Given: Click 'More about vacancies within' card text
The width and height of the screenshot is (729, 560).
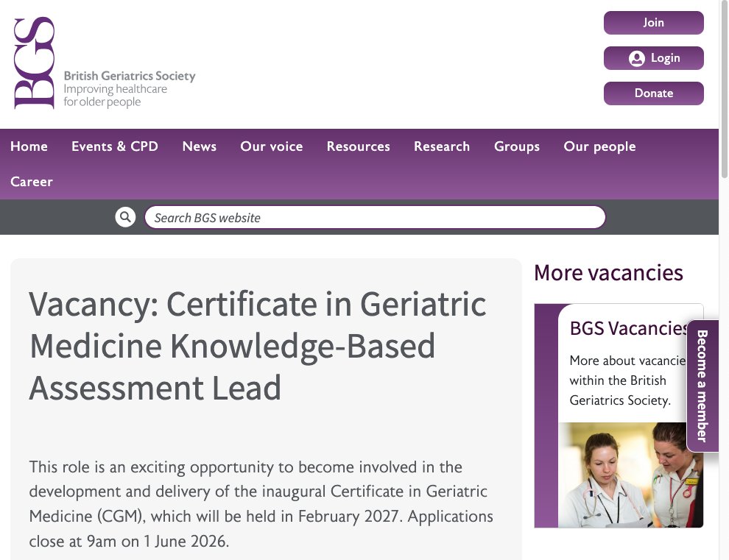Looking at the screenshot, I should click(629, 380).
